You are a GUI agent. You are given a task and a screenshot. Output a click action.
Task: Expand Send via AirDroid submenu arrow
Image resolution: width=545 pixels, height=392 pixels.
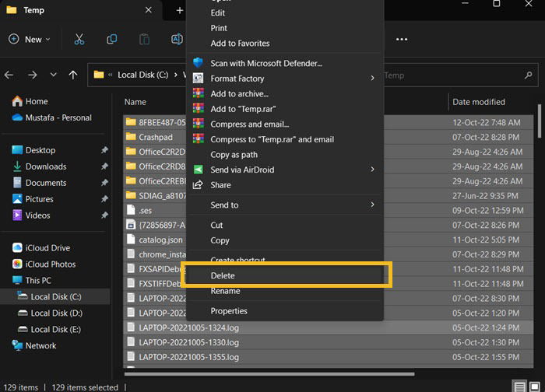(x=372, y=170)
